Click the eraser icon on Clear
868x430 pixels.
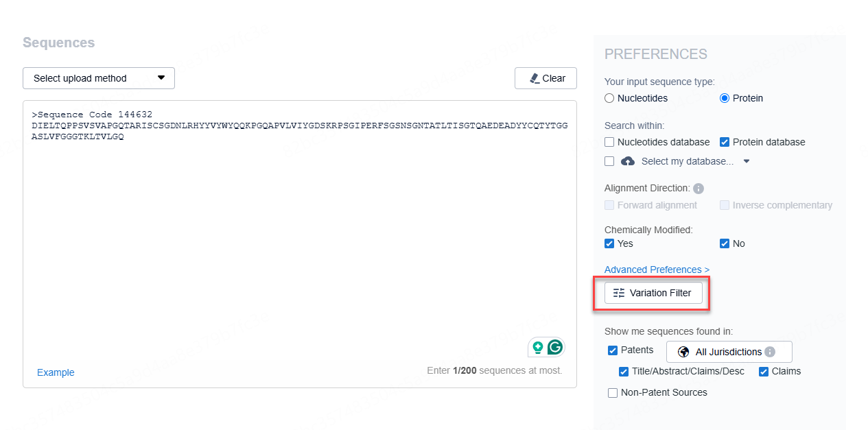pyautogui.click(x=535, y=78)
